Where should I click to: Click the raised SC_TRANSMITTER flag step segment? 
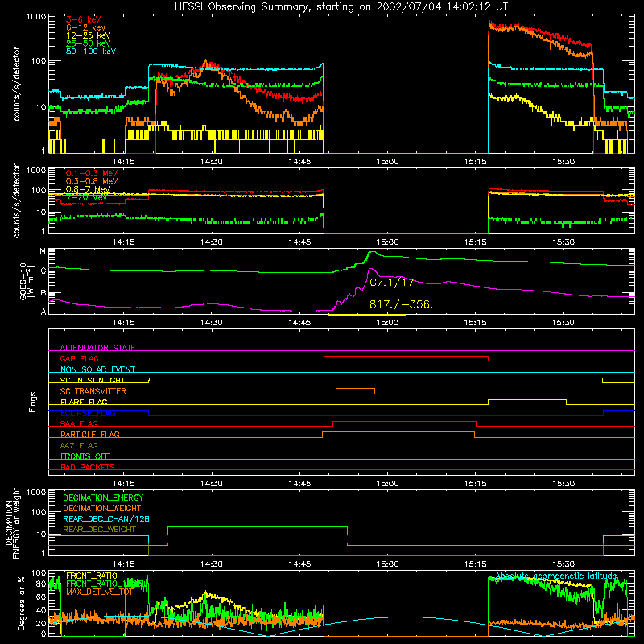(x=355, y=389)
